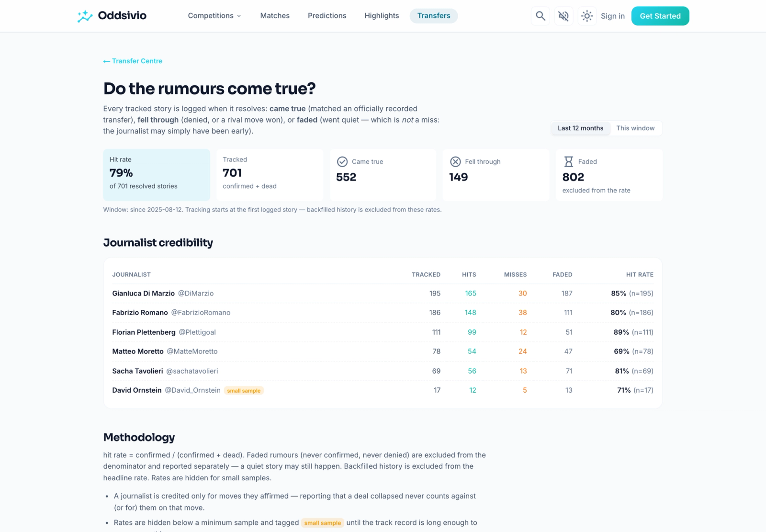Click Tavolieri's 71 faded value
This screenshot has width=766, height=532.
coord(569,371)
